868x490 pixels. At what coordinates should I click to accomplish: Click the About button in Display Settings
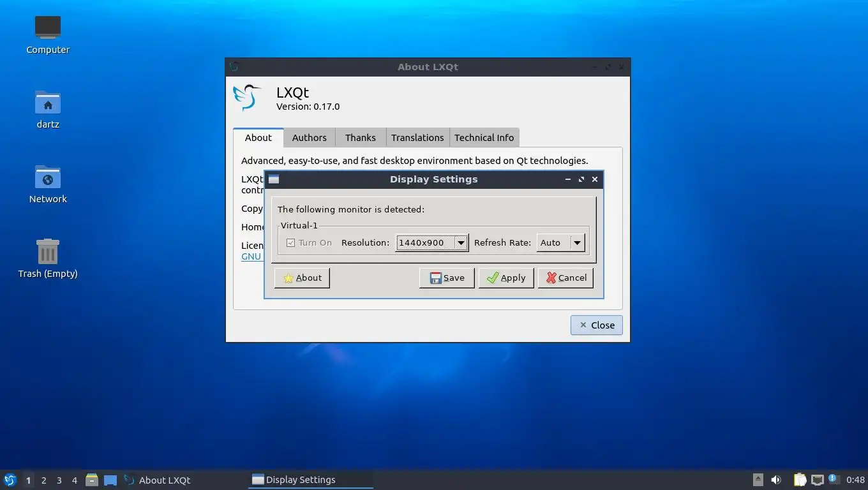(302, 278)
